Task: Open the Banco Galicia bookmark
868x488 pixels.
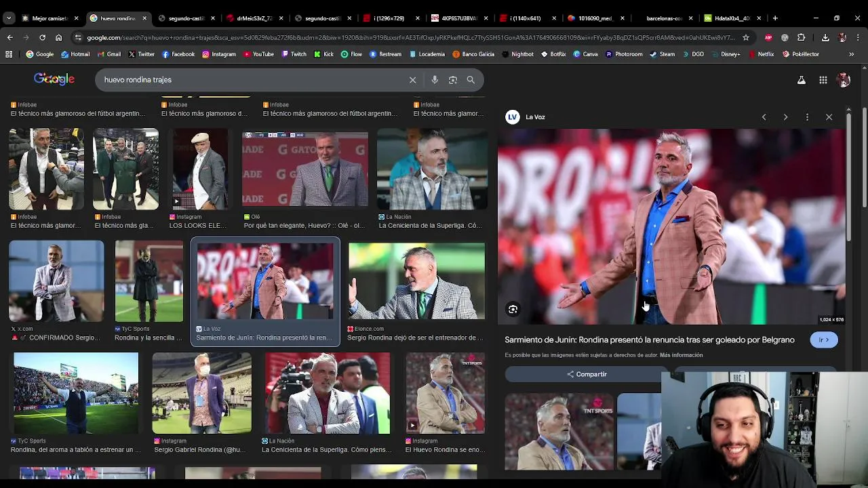Action: pos(473,54)
